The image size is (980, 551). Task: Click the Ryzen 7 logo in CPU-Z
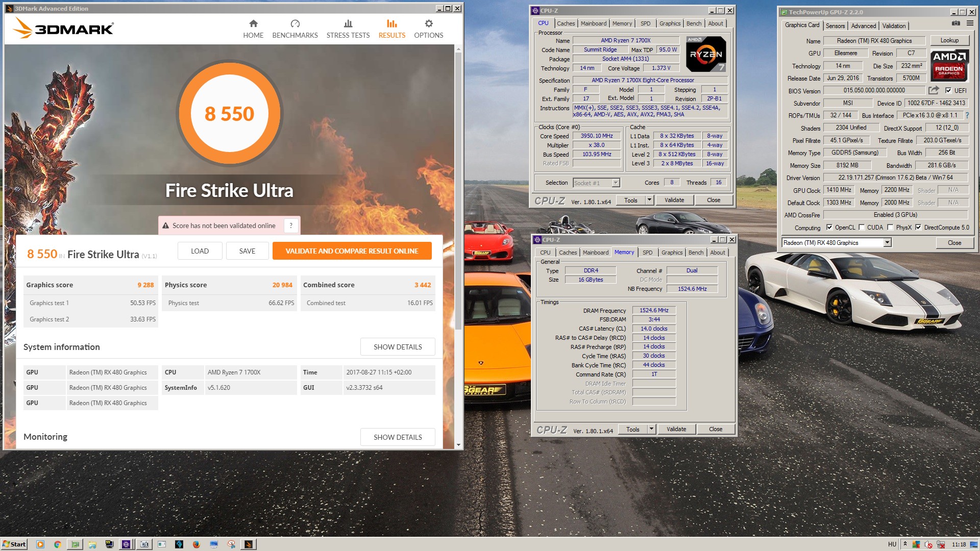point(706,54)
